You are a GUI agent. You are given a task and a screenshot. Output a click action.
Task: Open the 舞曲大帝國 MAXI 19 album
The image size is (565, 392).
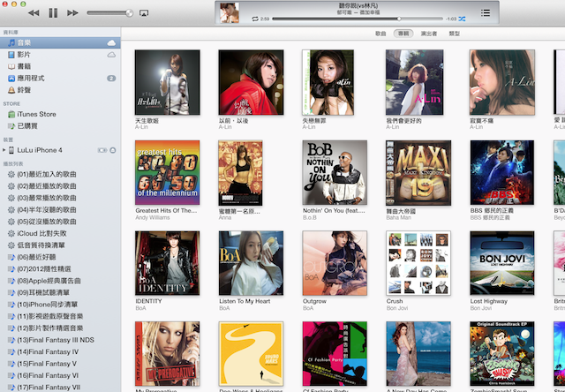tap(418, 172)
